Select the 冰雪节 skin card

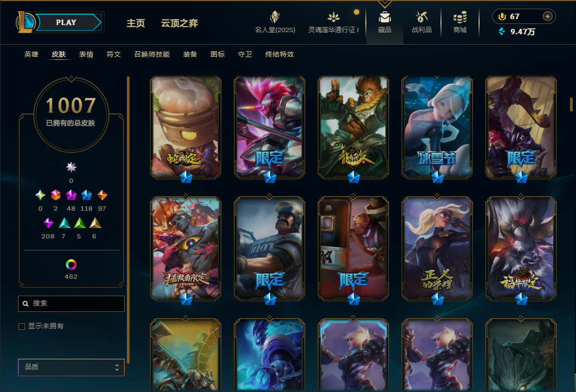[437, 127]
